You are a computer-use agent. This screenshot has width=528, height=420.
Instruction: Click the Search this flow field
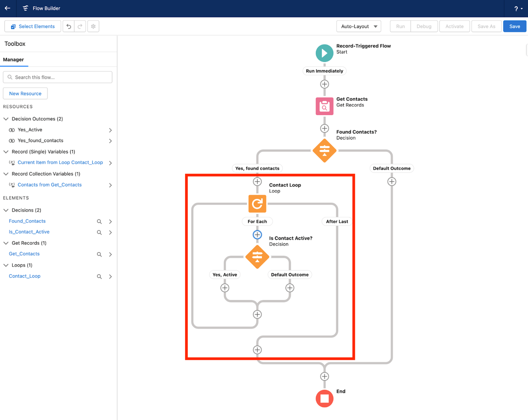click(57, 77)
